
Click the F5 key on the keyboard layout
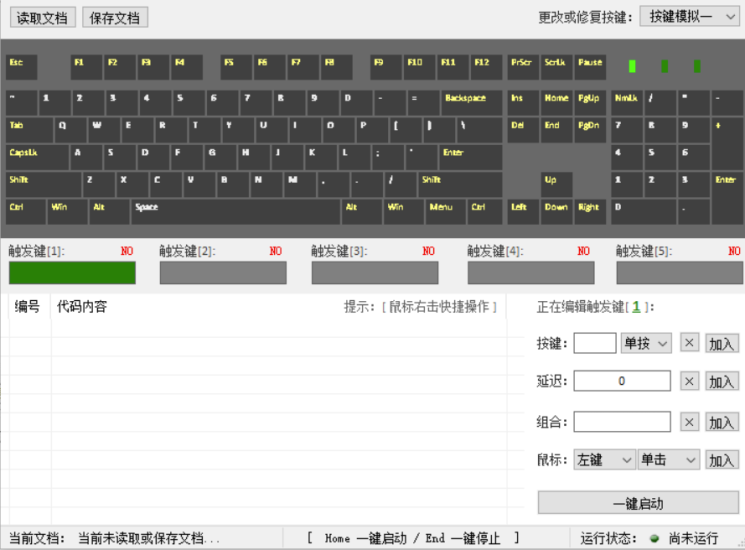(x=237, y=67)
